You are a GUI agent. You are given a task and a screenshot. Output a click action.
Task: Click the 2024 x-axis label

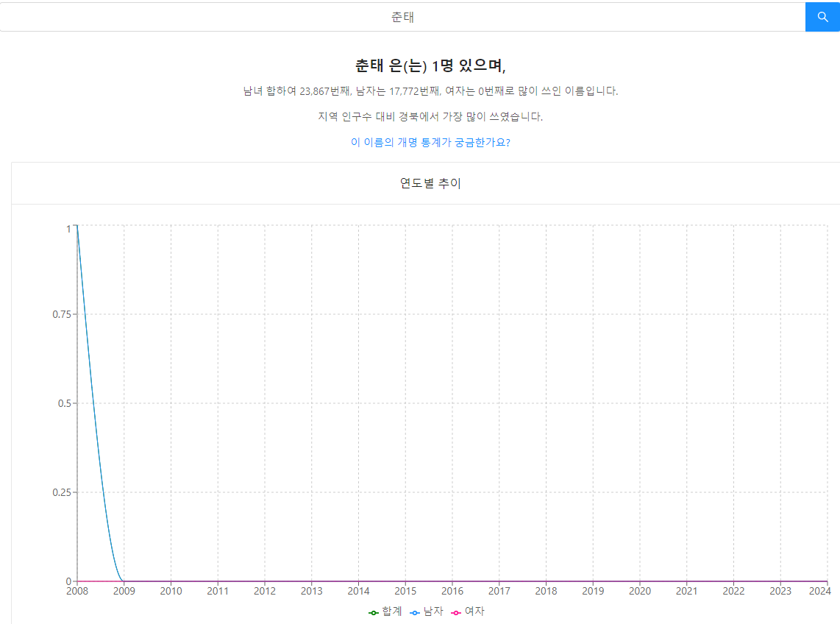click(819, 591)
